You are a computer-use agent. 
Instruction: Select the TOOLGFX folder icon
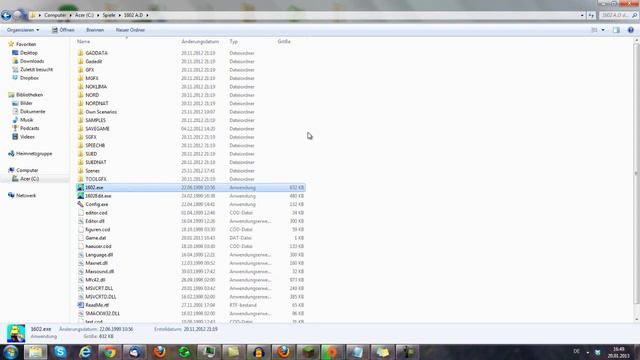click(80, 179)
